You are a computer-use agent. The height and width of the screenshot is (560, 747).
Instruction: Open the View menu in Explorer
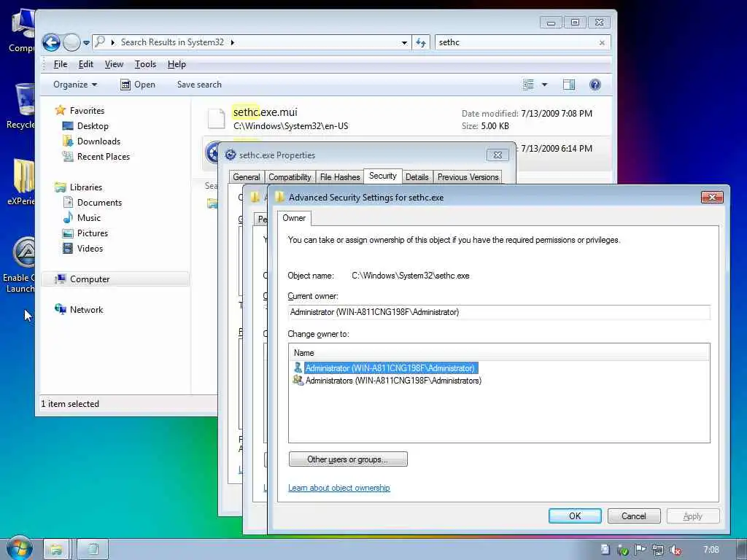tap(114, 64)
